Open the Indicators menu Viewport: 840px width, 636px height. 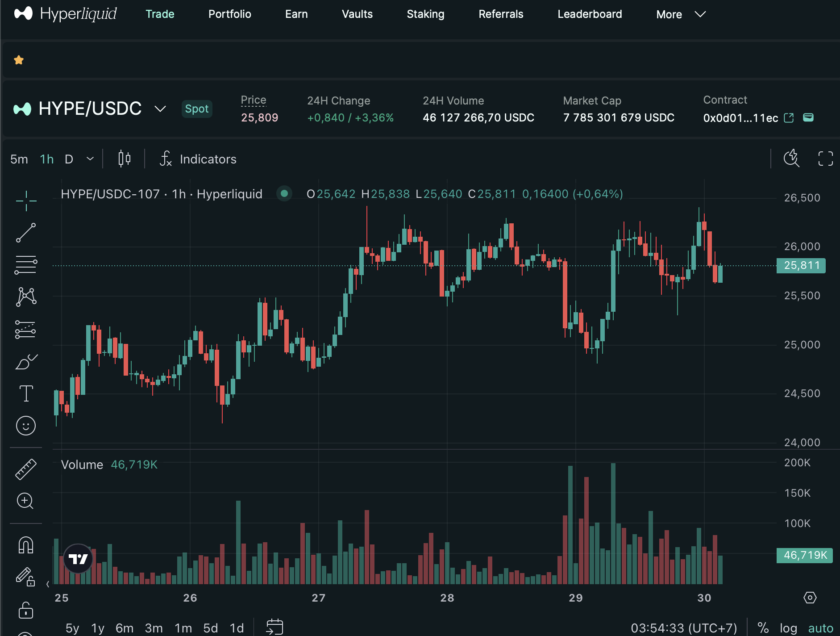[x=198, y=159]
